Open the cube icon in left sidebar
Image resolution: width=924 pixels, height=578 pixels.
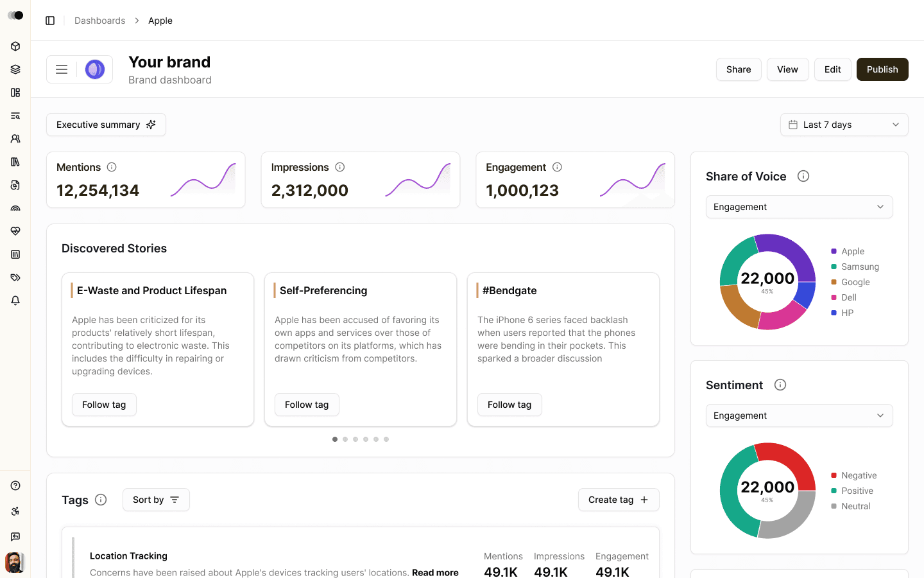click(15, 46)
